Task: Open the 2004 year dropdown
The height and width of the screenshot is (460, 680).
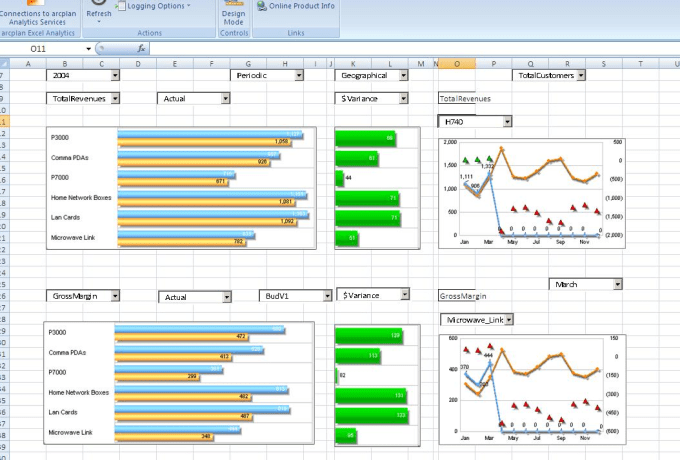Action: coord(115,75)
